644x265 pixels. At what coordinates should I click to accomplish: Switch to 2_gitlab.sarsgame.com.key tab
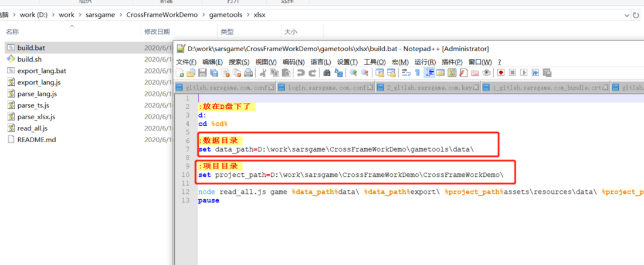(428, 88)
